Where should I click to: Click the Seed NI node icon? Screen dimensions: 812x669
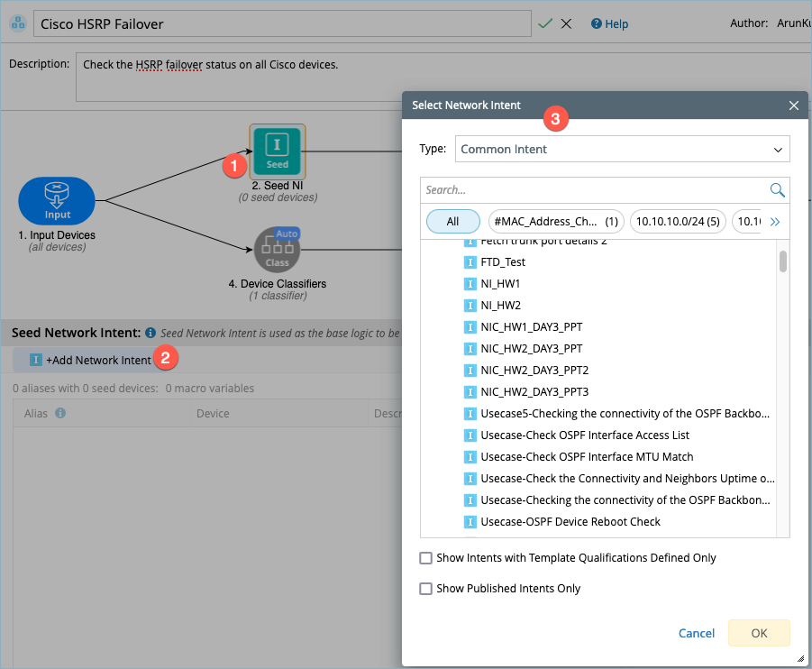click(278, 151)
